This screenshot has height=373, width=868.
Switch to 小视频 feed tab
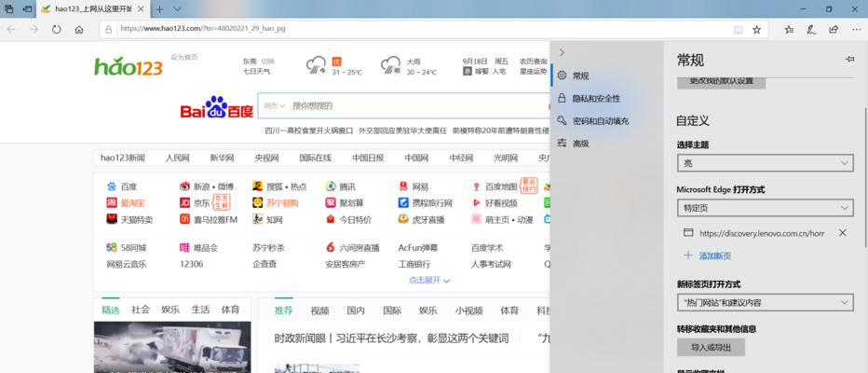(468, 311)
